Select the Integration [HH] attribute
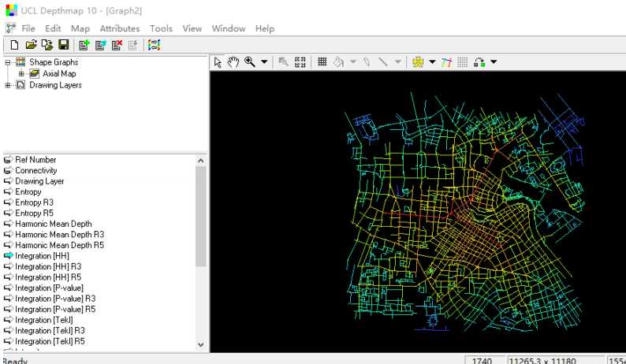626x364 pixels. (42, 256)
